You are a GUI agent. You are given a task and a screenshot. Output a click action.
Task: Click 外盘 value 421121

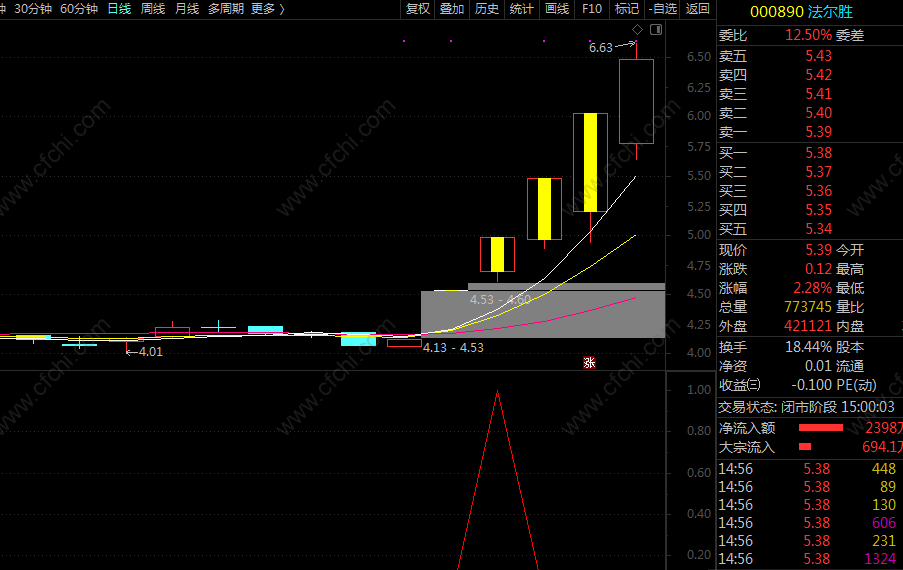[x=808, y=326]
